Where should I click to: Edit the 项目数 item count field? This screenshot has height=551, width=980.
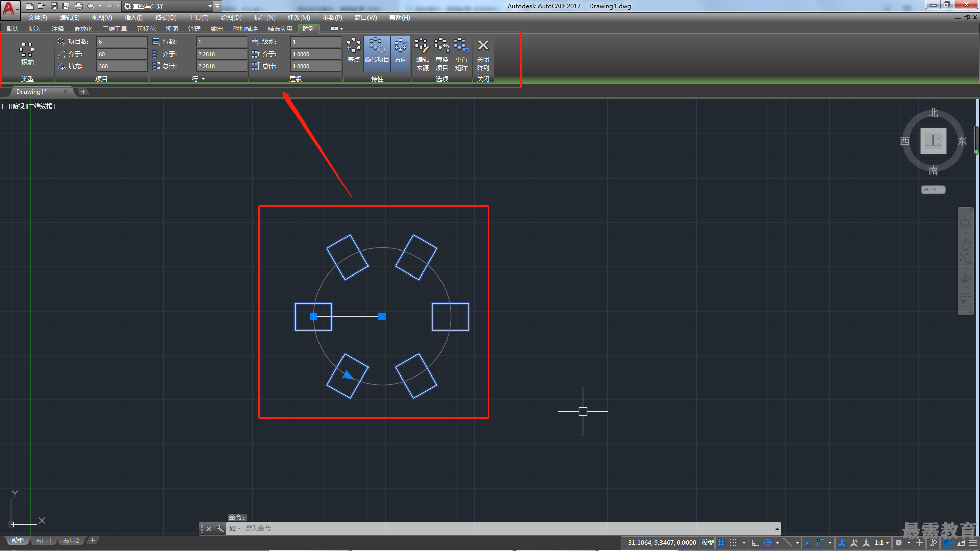[121, 42]
